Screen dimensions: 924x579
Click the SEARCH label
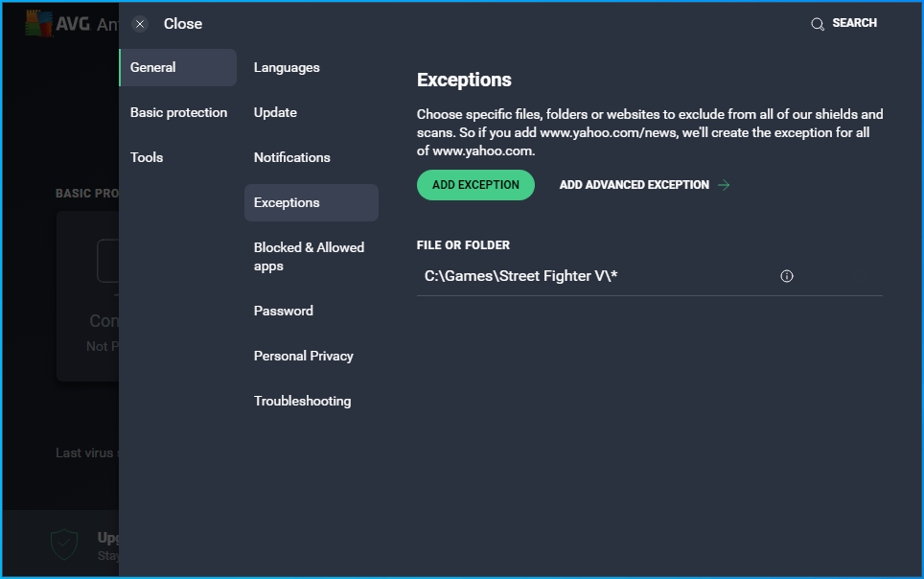tap(854, 23)
